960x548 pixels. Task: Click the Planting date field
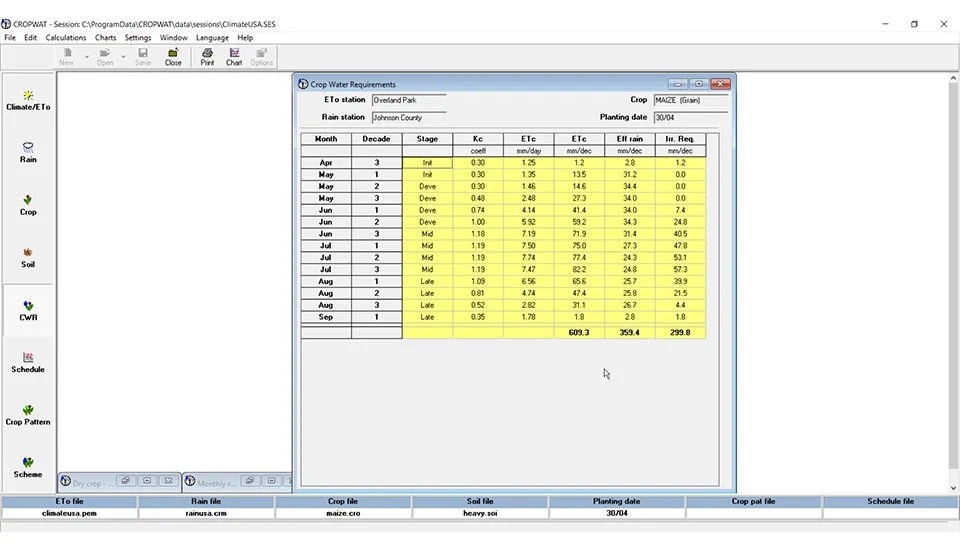tap(690, 118)
